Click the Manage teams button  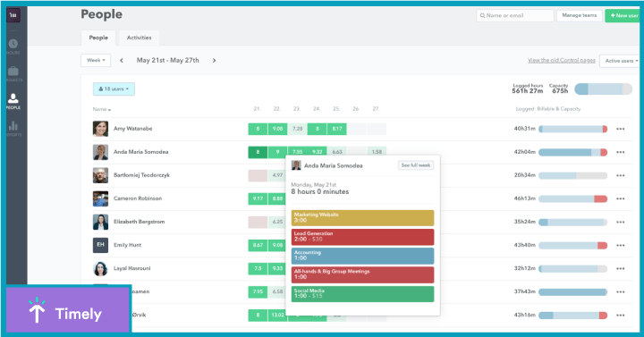(579, 15)
